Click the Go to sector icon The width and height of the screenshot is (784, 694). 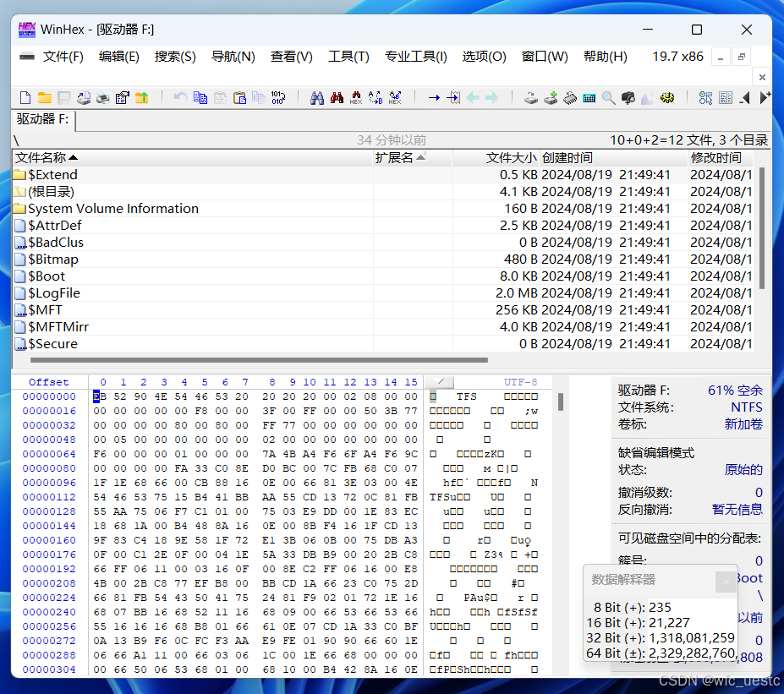point(453,98)
